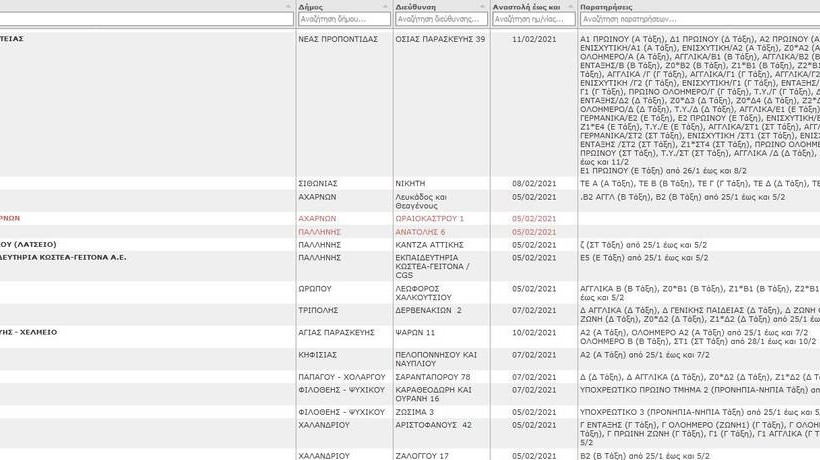The height and width of the screenshot is (460, 820).
Task: Select the ΤΡΙΠΟΛΗΣ municipality cell
Action: [318, 311]
